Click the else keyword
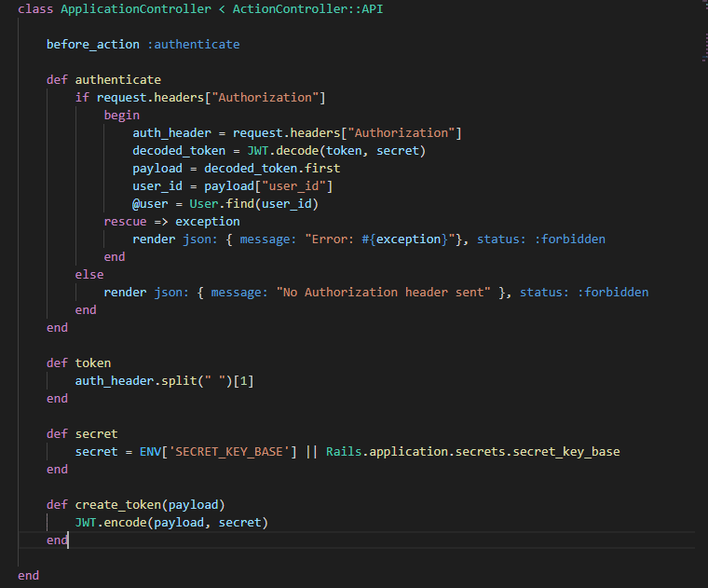The width and height of the screenshot is (708, 588). (89, 275)
